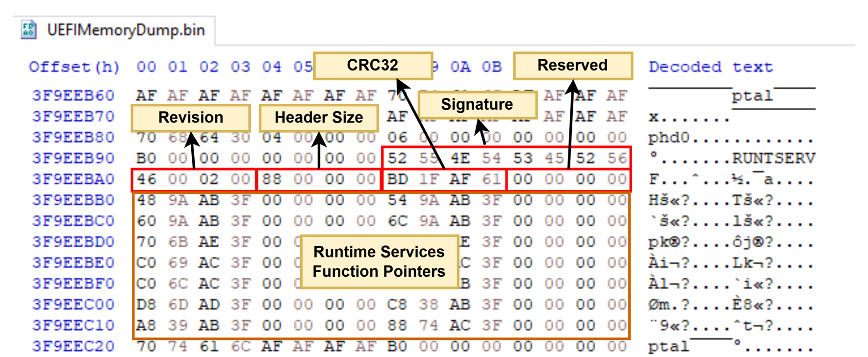The height and width of the screenshot is (357, 868).
Task: Click byte 69 in row 3F9EEBE0
Action: [x=178, y=262]
